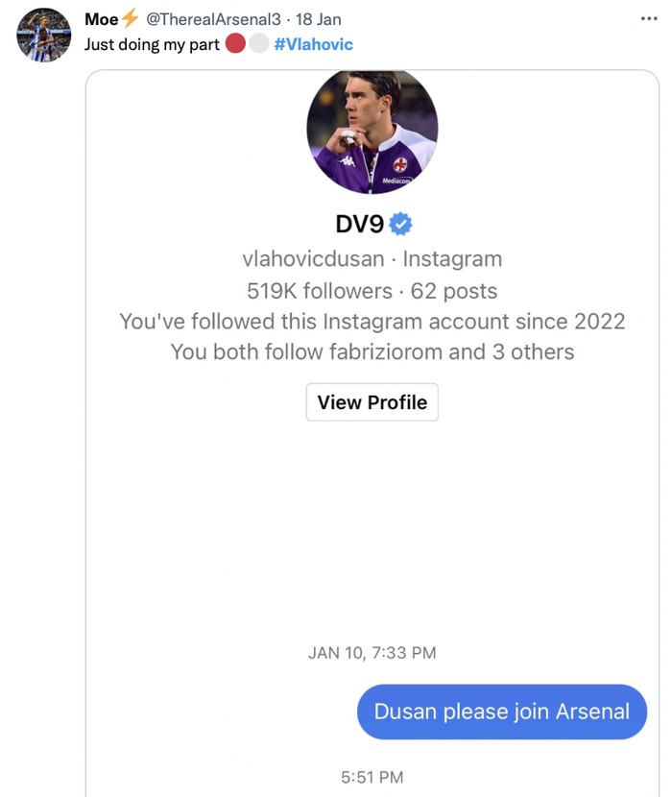
Task: Click the DV9 round profile photo
Action: 372,131
